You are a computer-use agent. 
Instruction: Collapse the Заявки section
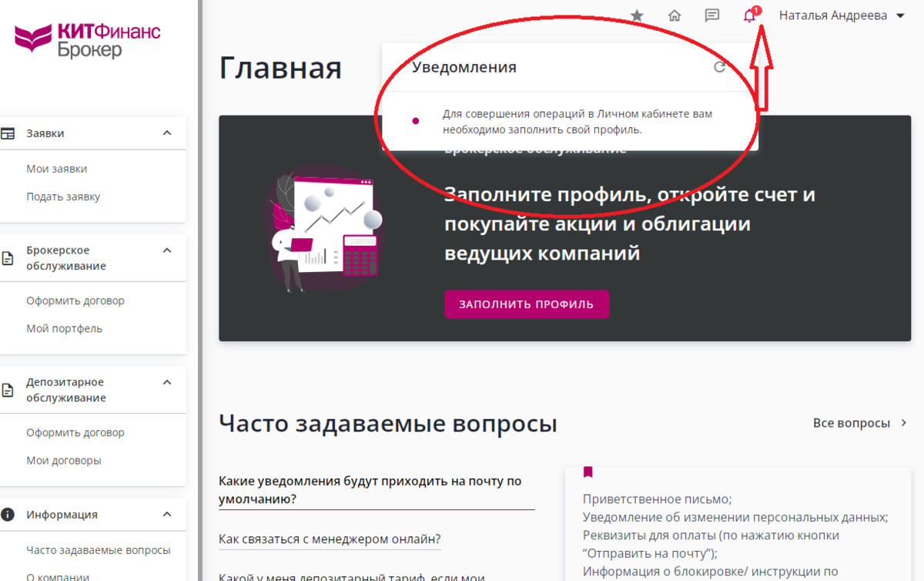point(166,133)
